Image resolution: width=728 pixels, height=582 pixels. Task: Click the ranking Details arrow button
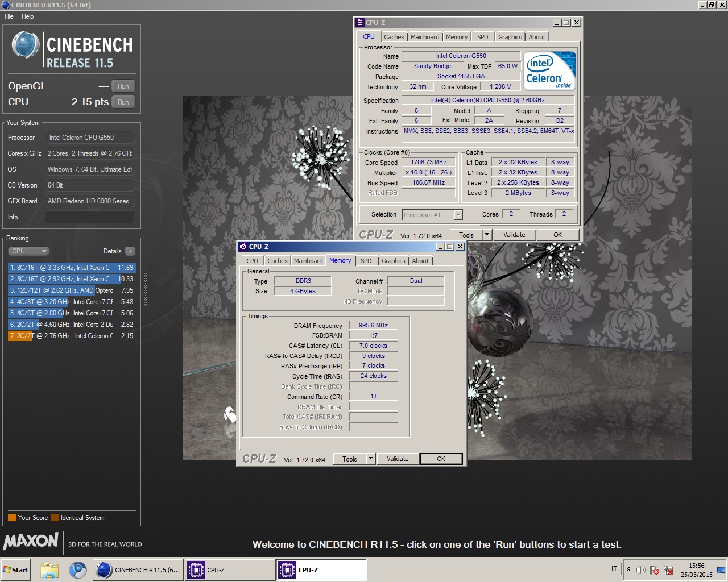click(x=130, y=251)
